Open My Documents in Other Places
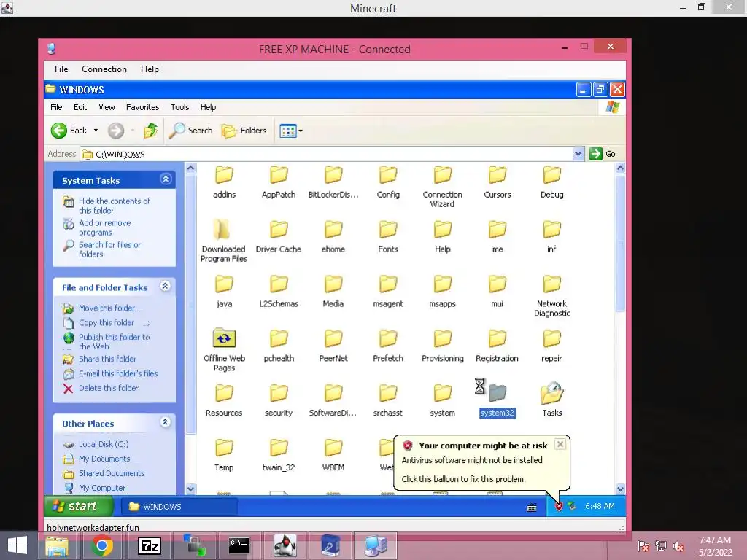Image resolution: width=747 pixels, height=560 pixels. click(104, 459)
